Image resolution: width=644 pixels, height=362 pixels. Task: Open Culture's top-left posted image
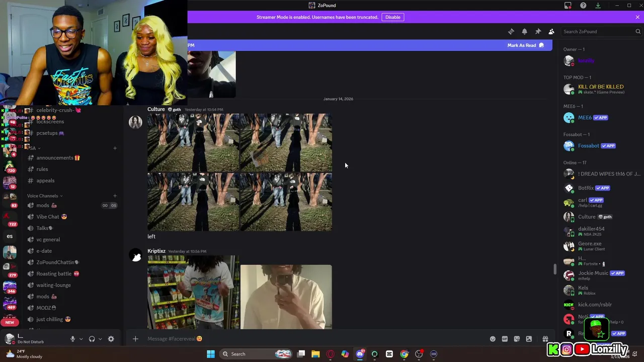193,143
